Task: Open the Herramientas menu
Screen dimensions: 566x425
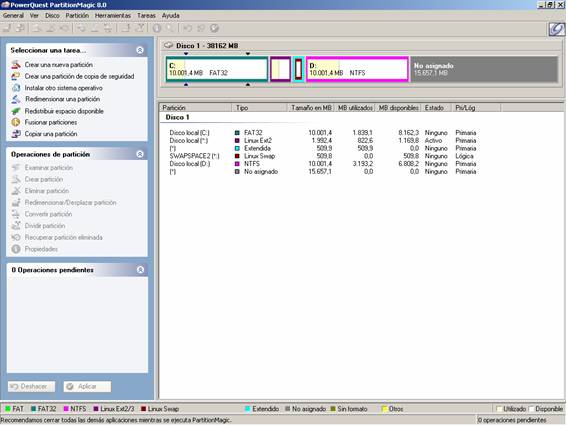Action: click(113, 16)
